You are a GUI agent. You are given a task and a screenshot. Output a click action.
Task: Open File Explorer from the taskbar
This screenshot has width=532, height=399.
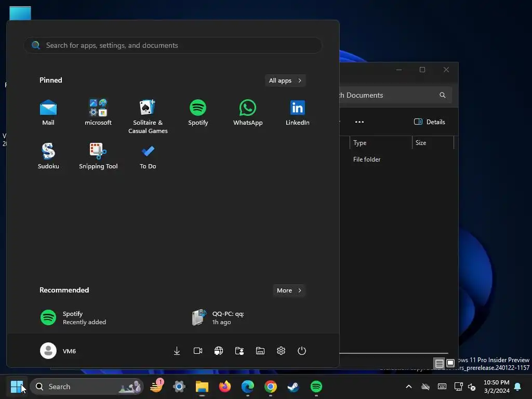pyautogui.click(x=202, y=387)
